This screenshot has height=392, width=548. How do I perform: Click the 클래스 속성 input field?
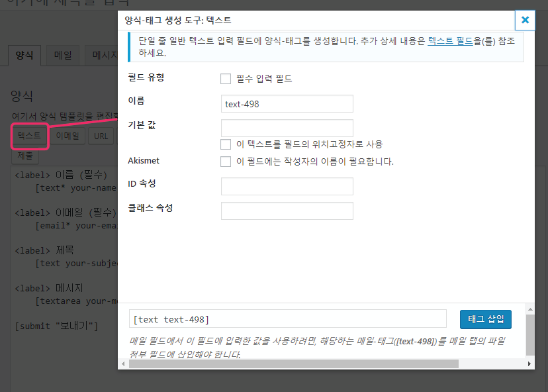click(x=287, y=211)
